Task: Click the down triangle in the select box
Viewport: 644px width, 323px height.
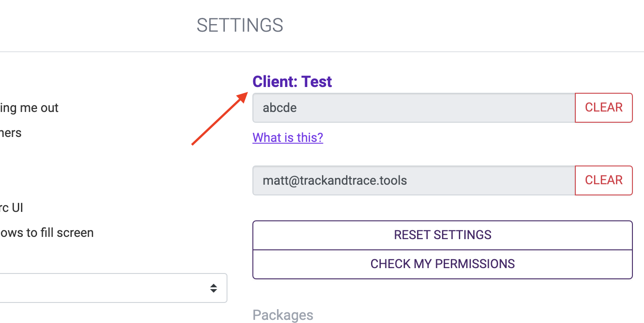Action: coord(214,291)
